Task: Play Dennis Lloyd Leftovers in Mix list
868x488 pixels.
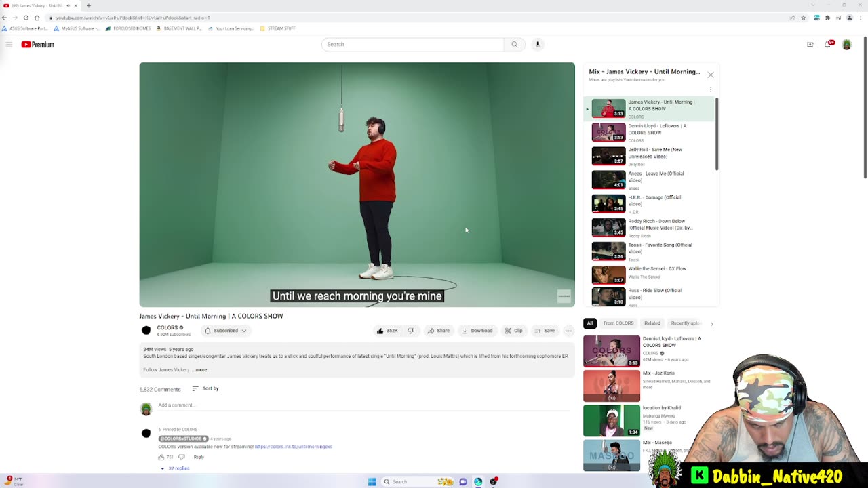Action: 649,132
